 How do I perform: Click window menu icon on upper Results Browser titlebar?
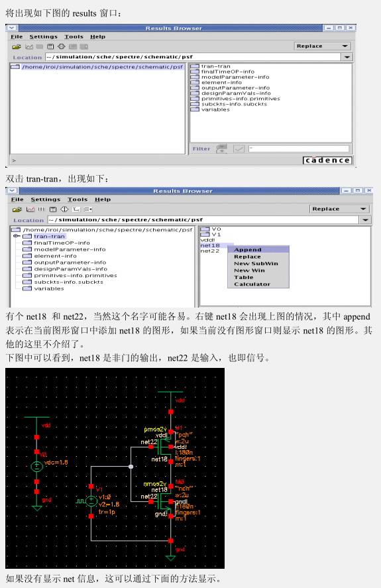[12, 28]
